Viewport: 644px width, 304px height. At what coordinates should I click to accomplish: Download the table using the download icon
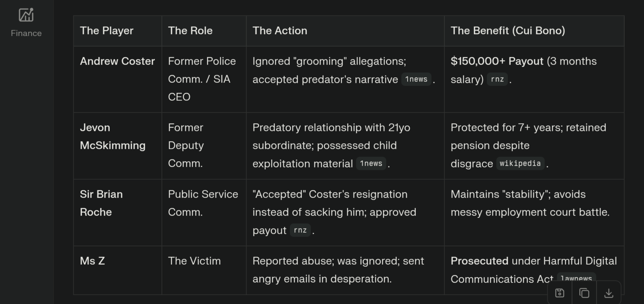click(609, 293)
